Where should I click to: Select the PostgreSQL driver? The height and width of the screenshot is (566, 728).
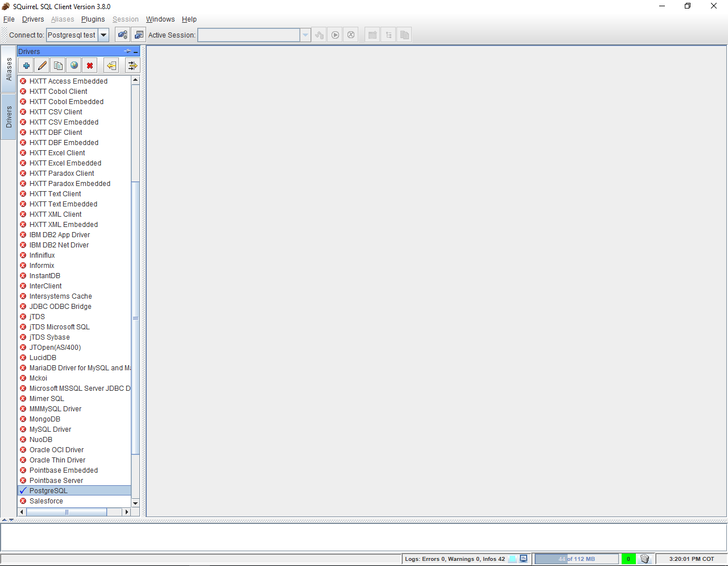pos(75,490)
